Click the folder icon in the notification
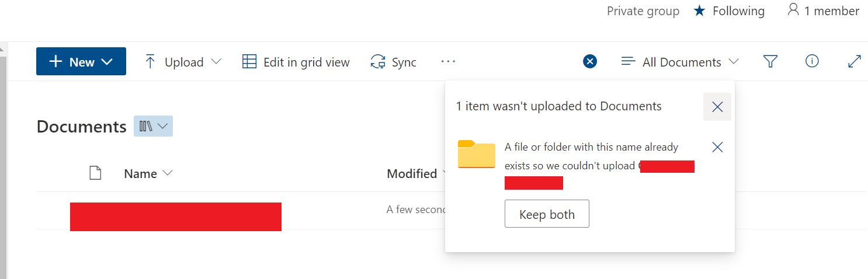Image resolution: width=868 pixels, height=279 pixels. pos(477,154)
